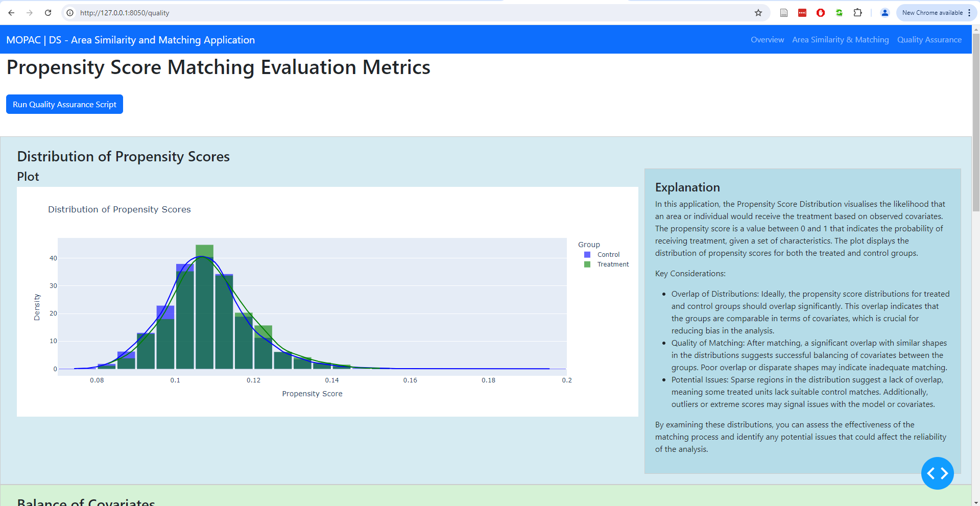Click the green recycle-arrows extension icon
This screenshot has height=506, width=980.
[x=839, y=13]
